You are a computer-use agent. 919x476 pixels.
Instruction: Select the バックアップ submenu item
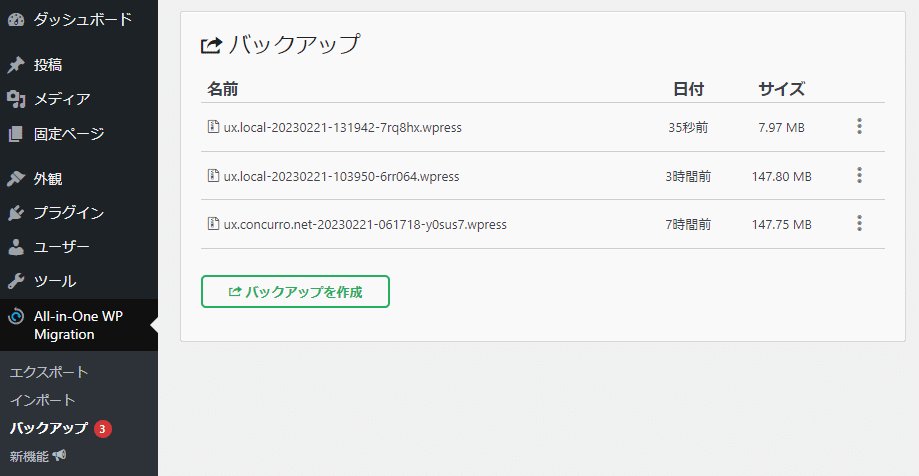click(49, 428)
